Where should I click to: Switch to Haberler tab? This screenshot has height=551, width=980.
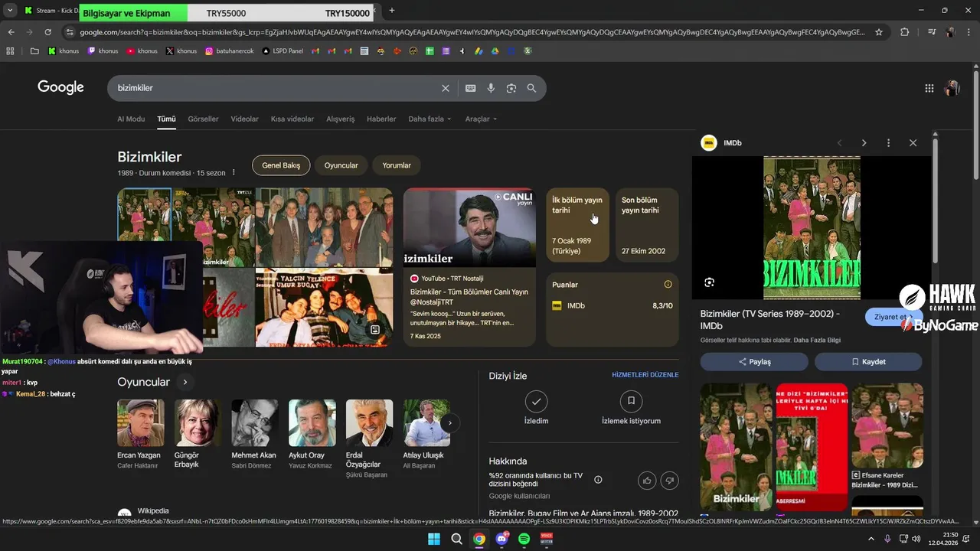381,119
